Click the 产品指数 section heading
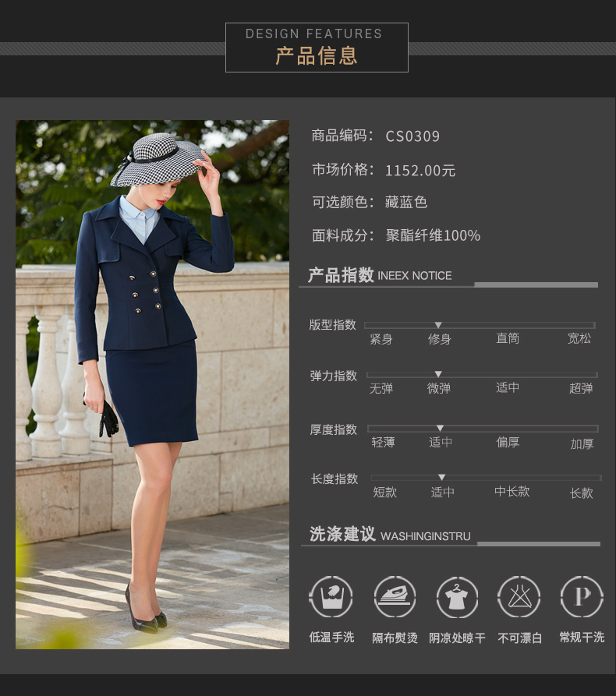Viewport: 616px width, 696px height. (341, 275)
